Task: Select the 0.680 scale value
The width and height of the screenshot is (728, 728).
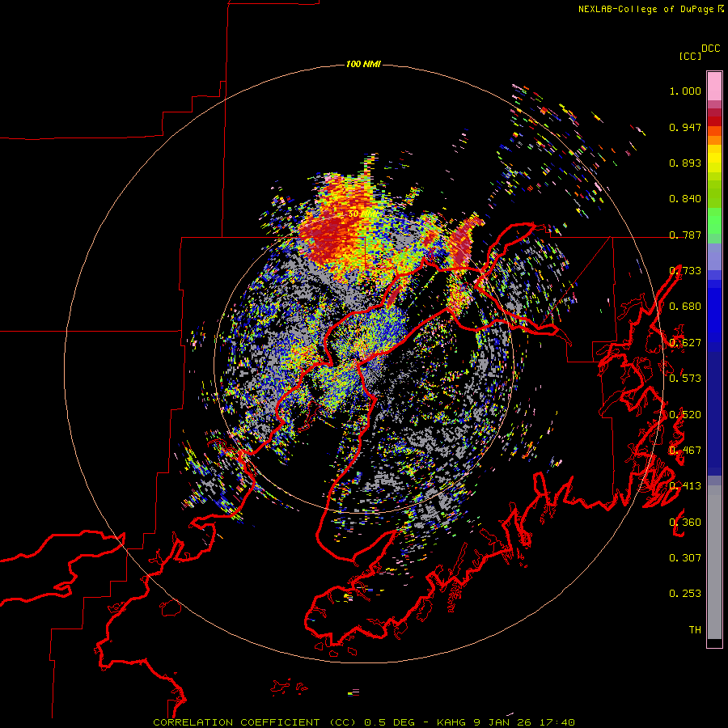Action: coord(685,307)
